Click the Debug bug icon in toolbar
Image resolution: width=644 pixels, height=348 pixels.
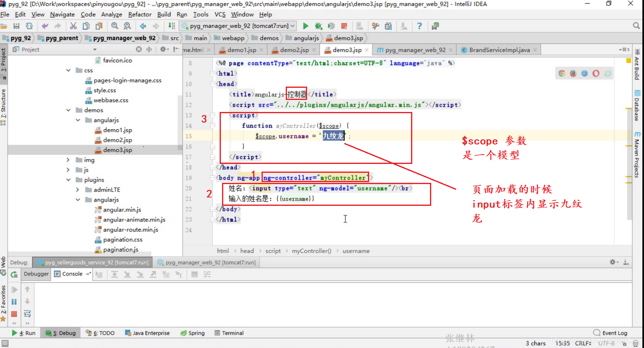click(318, 26)
